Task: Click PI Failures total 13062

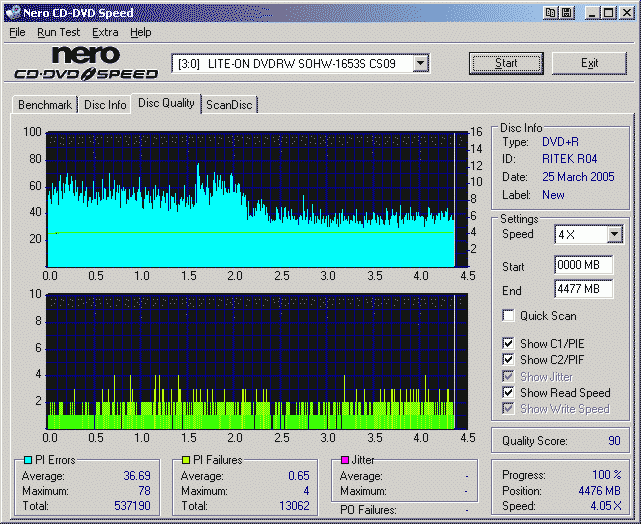Action: 294,506
